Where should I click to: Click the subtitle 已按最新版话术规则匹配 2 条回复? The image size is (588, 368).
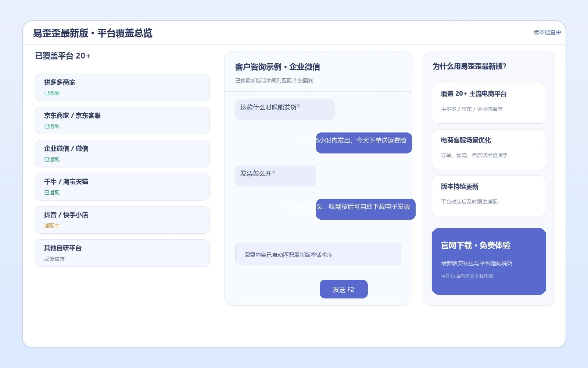(x=274, y=81)
